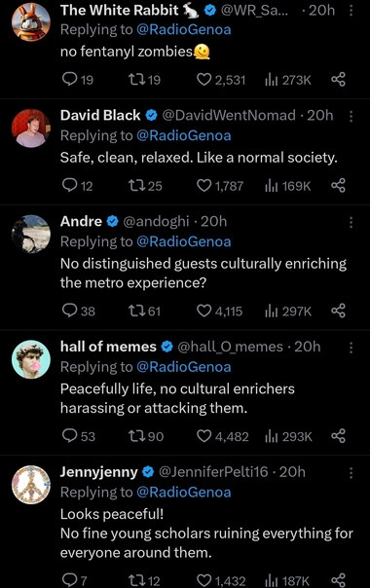Open hall of memes' statue profile picture
The image size is (370, 588).
(31, 359)
